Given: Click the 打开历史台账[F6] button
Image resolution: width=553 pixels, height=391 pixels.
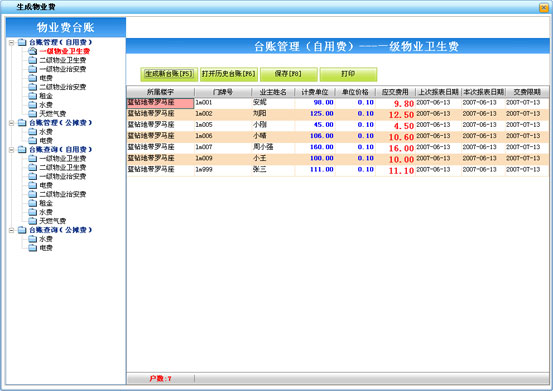Looking at the screenshot, I should (229, 74).
